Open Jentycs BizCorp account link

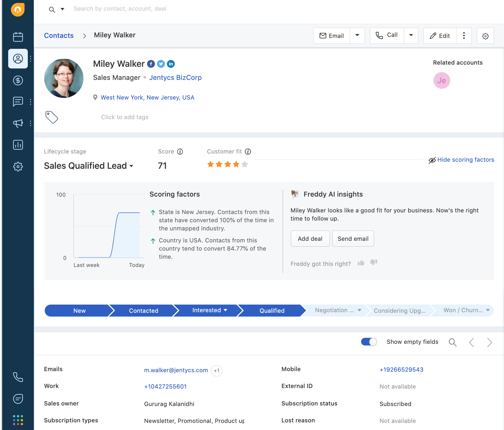point(175,77)
